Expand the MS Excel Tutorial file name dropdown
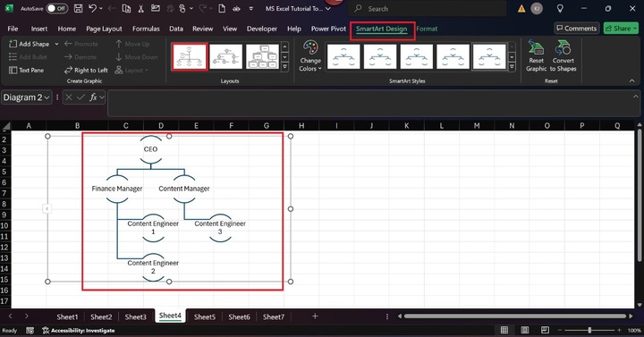 327,8
